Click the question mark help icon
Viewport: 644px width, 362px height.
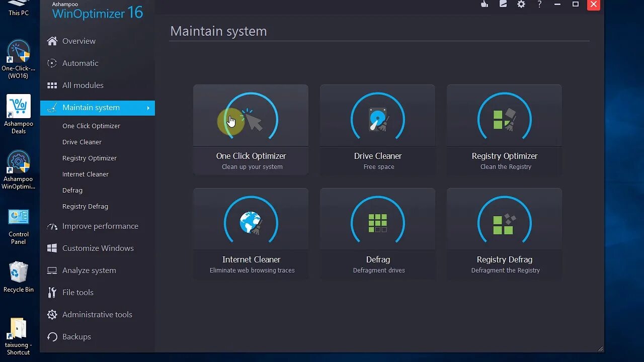539,4
